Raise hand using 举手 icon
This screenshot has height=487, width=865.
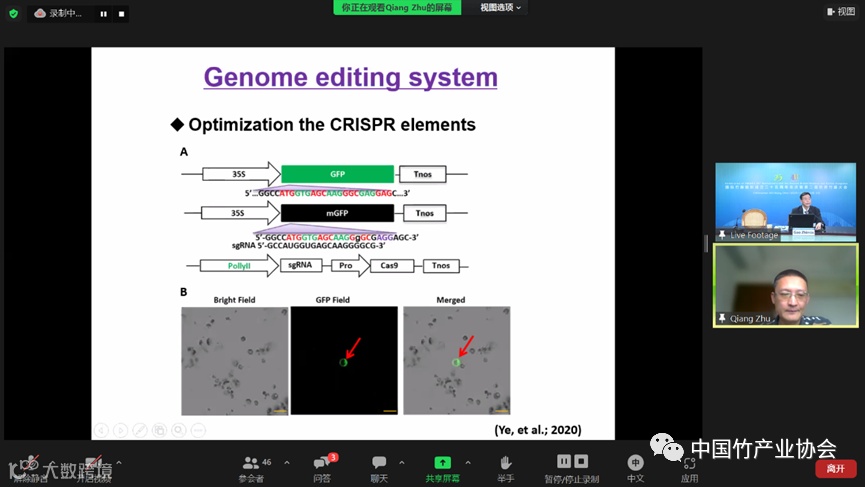coord(506,463)
